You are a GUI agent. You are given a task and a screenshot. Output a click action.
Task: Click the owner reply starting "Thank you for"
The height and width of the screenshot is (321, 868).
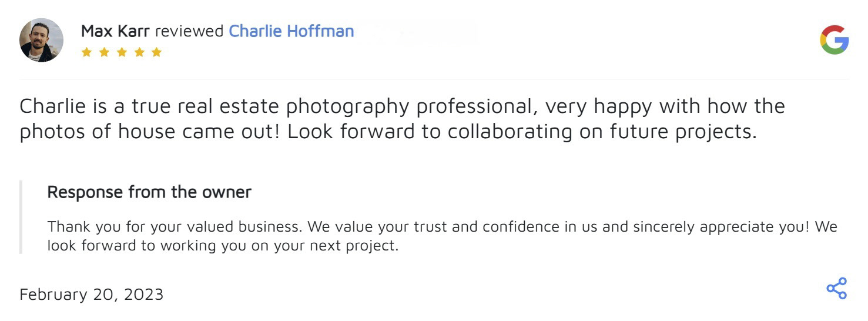[x=442, y=227]
